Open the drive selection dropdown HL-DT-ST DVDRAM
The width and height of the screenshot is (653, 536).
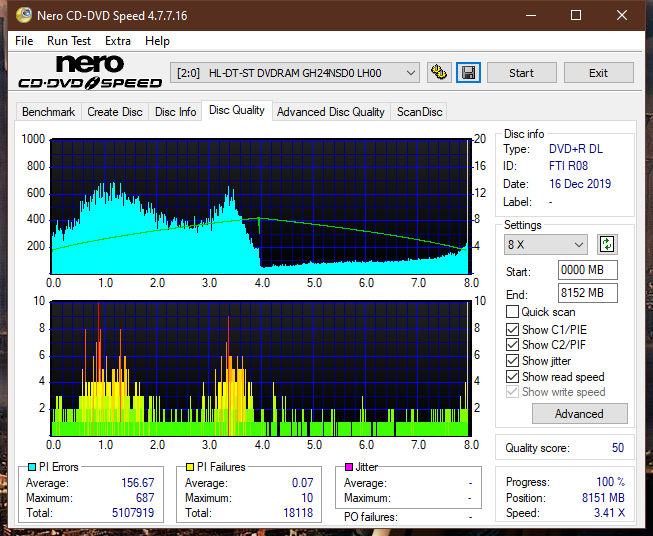(295, 73)
